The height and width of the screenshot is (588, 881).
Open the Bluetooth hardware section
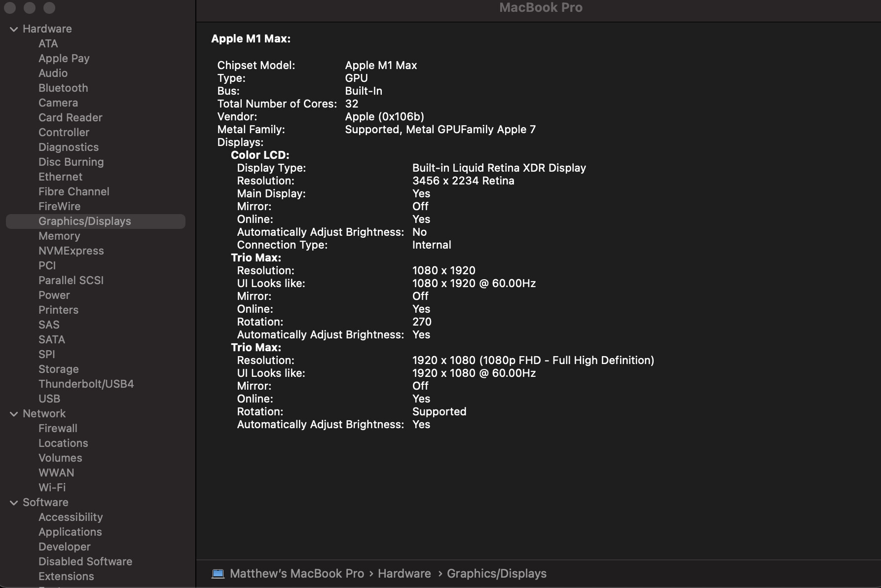click(64, 88)
